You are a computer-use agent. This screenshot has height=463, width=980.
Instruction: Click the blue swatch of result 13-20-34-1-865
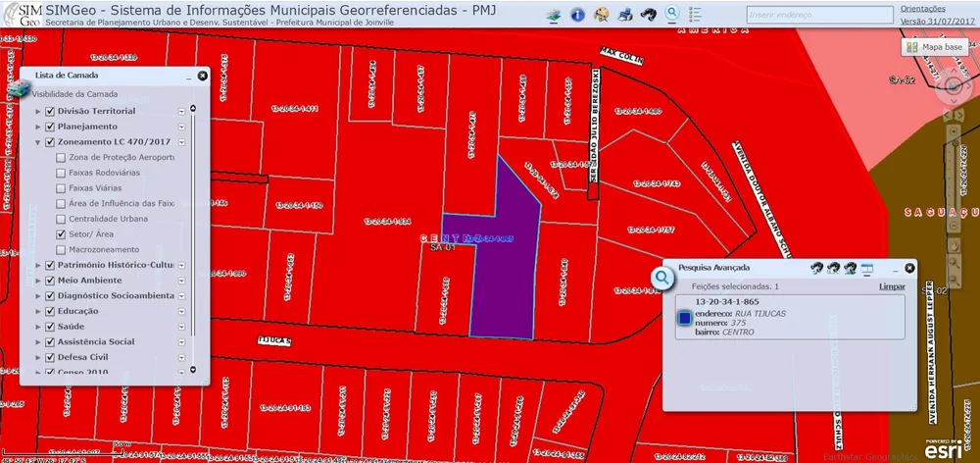pos(684,319)
